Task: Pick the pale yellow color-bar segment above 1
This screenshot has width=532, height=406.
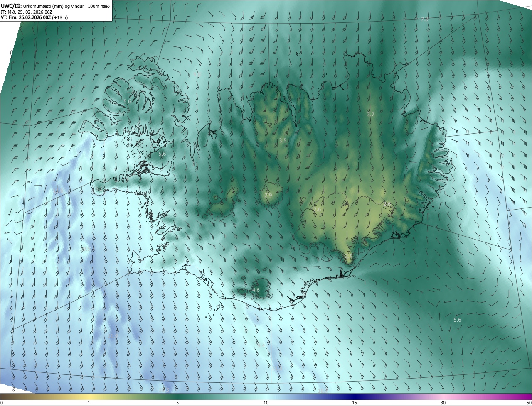Action: (x=89, y=396)
